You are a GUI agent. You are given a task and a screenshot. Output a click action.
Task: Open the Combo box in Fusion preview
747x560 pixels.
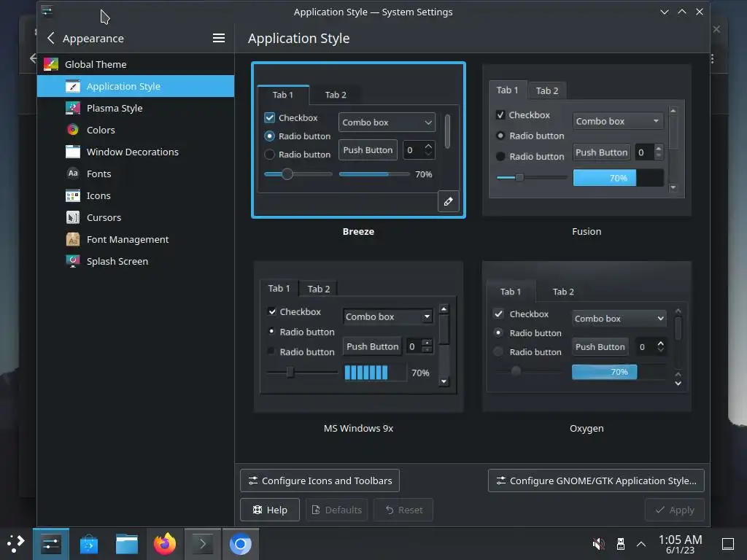coord(618,121)
